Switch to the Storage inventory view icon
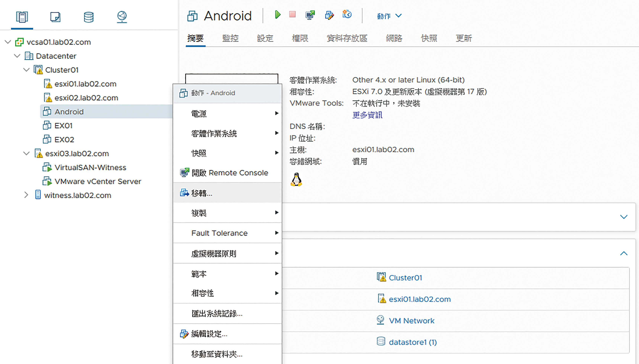Screen dimensions: 639x364 88,17
